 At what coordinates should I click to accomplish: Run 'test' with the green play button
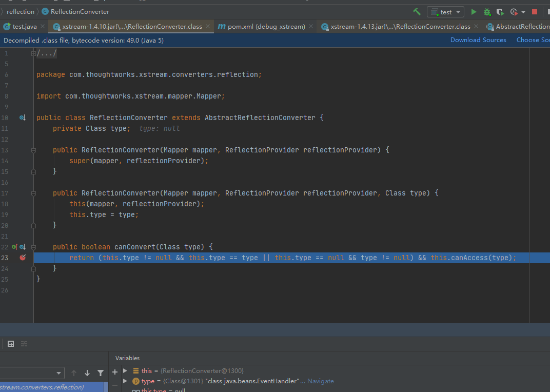click(x=474, y=12)
